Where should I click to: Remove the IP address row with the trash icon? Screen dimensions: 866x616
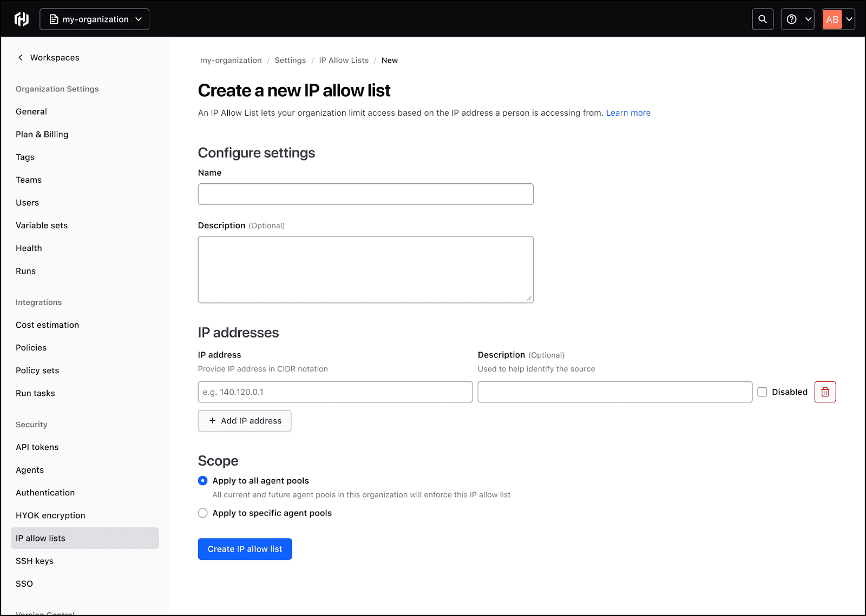click(825, 392)
